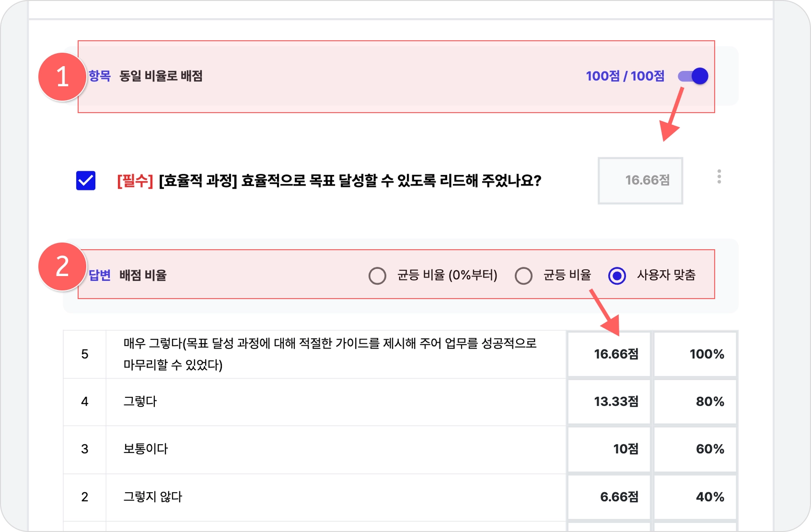Uncheck the required question checkbox
The width and height of the screenshot is (811, 532).
point(86,181)
